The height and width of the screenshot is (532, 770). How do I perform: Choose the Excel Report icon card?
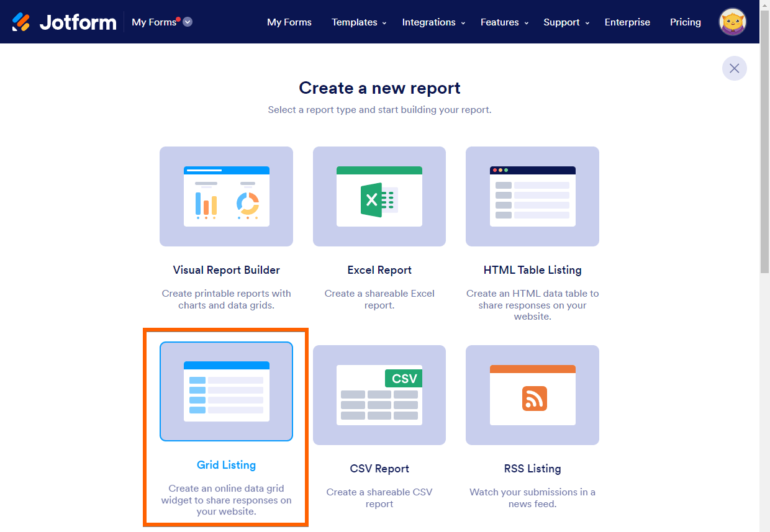click(x=379, y=196)
